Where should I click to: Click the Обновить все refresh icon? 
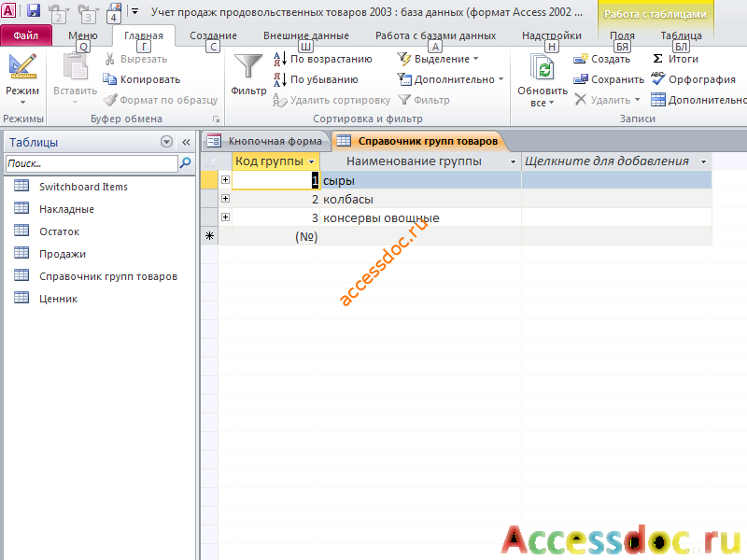point(543,67)
